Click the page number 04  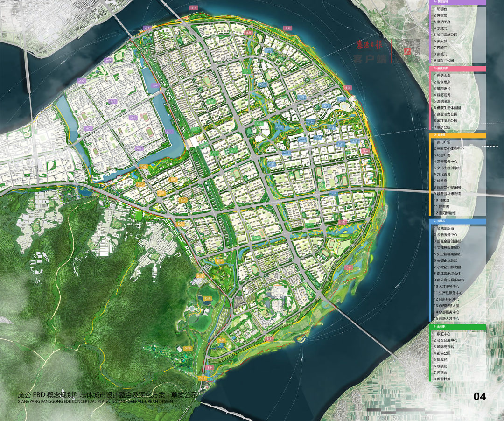click(480, 397)
